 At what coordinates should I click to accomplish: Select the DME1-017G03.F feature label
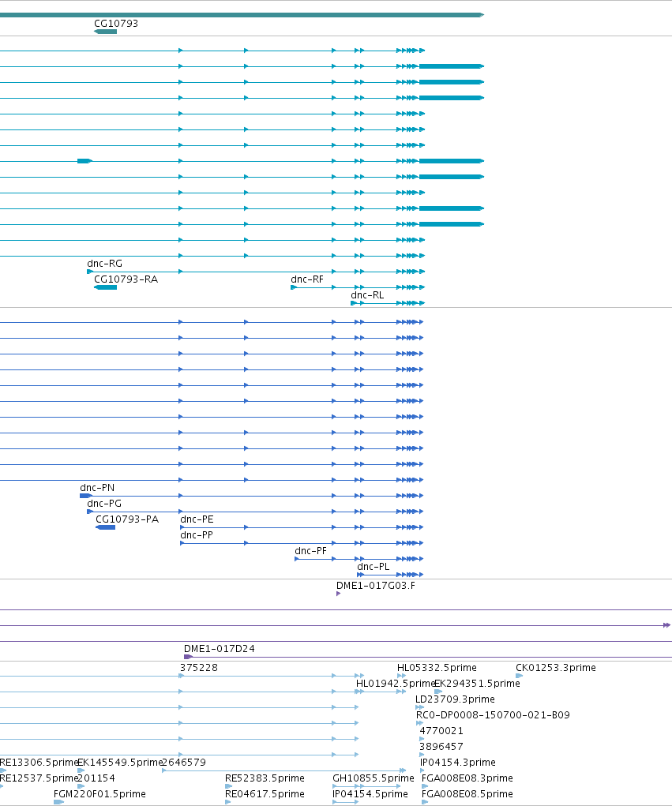(x=376, y=586)
